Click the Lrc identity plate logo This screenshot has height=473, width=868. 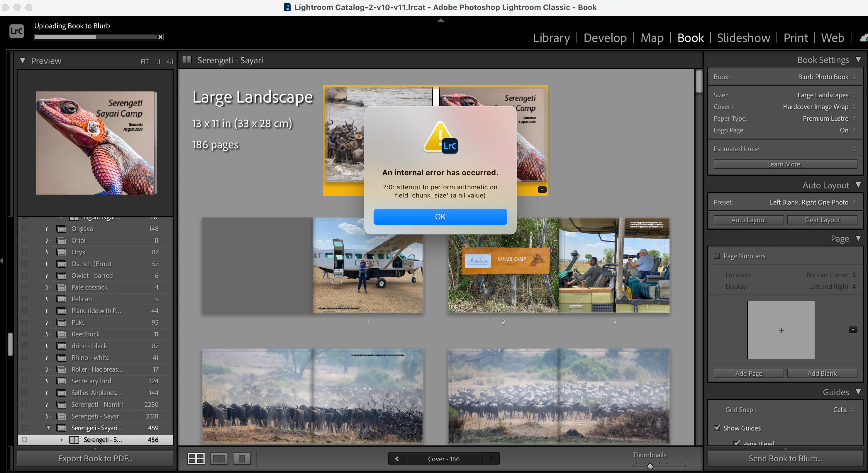[x=16, y=31]
